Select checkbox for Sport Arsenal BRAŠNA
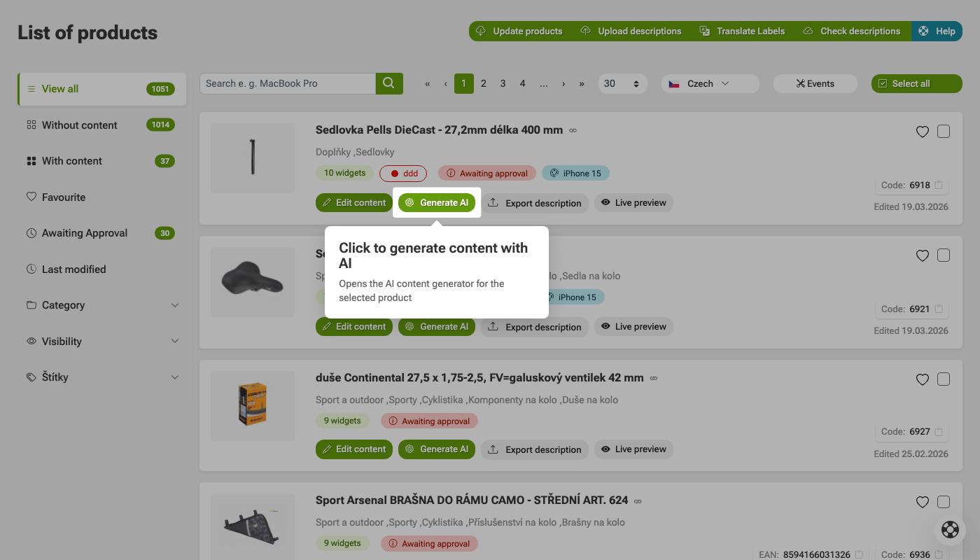The height and width of the screenshot is (560, 980). pos(944,501)
